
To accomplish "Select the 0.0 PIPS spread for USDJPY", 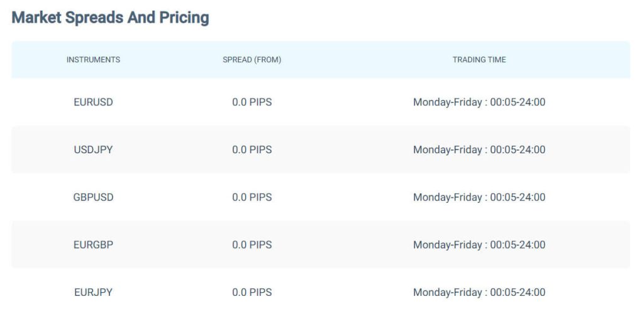I will click(252, 149).
